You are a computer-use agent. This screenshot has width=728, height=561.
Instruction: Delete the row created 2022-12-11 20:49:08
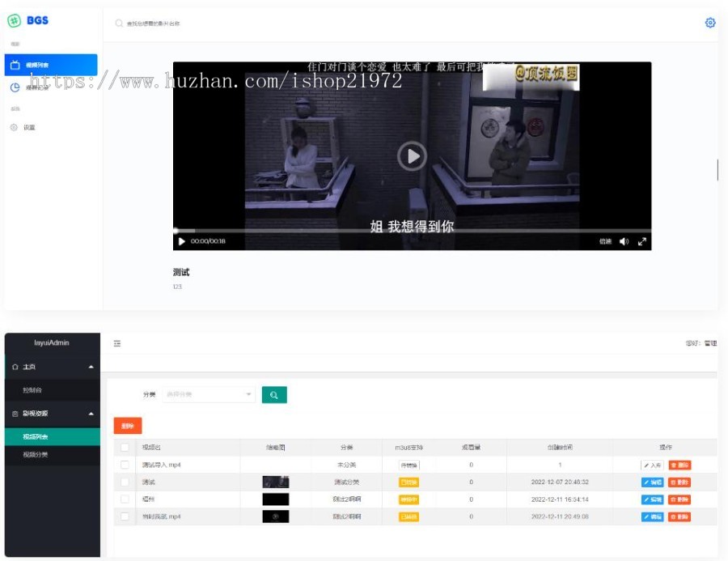coord(679,516)
